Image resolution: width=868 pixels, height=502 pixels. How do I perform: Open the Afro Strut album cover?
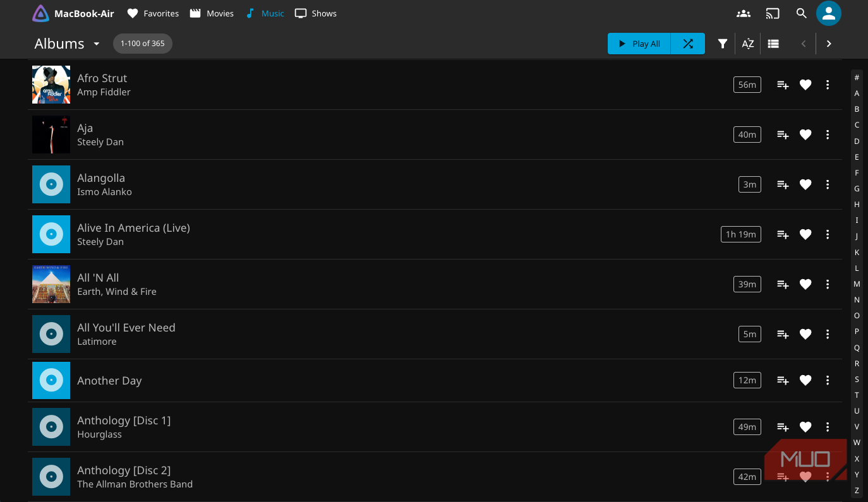51,85
